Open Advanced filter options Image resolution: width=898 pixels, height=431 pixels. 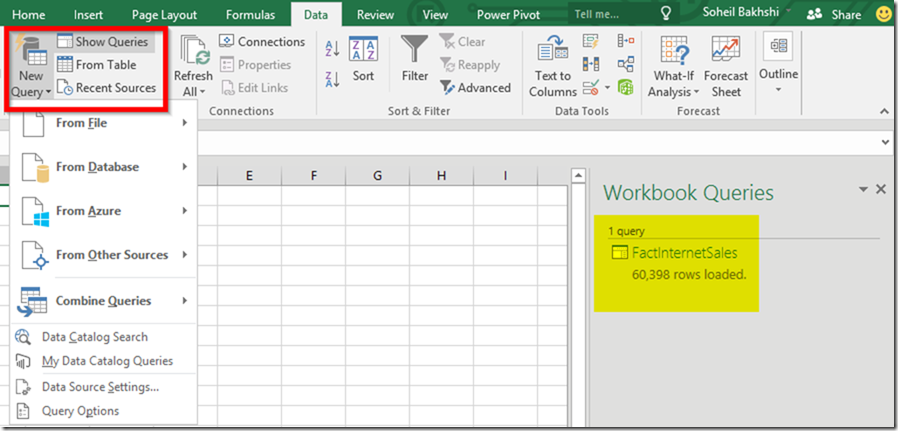click(475, 88)
